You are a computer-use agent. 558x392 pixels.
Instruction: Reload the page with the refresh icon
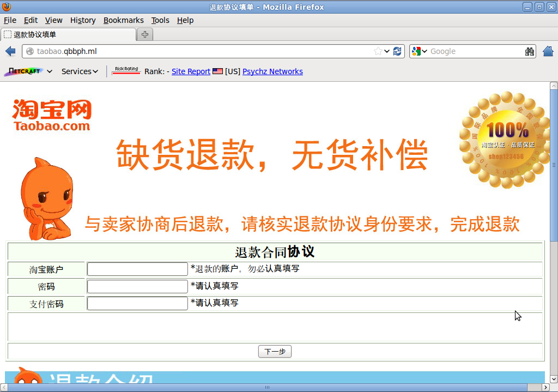[x=397, y=51]
